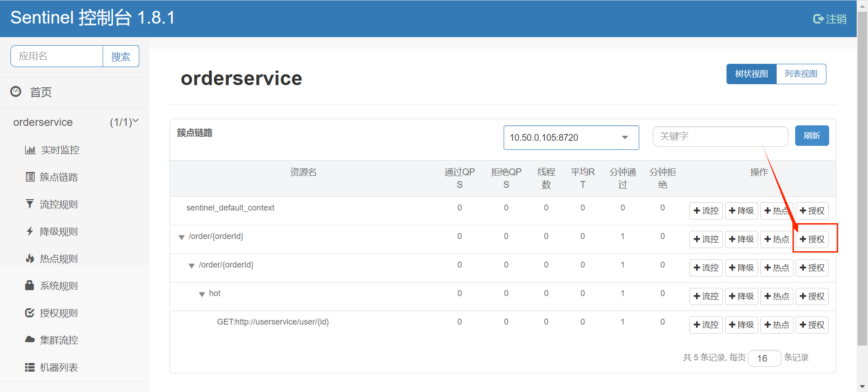The image size is (868, 392).
Task: Click the lightning bolt icon for 降级规则
Action: 30,231
